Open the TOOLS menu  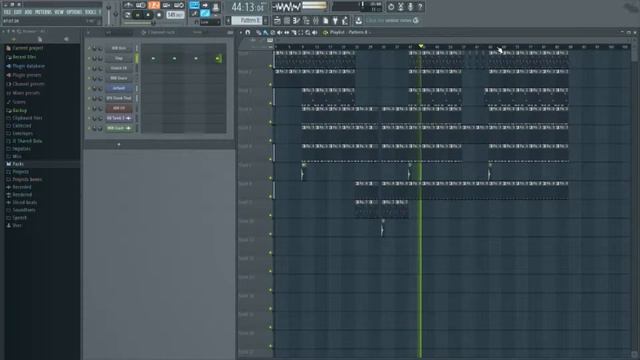(x=90, y=12)
